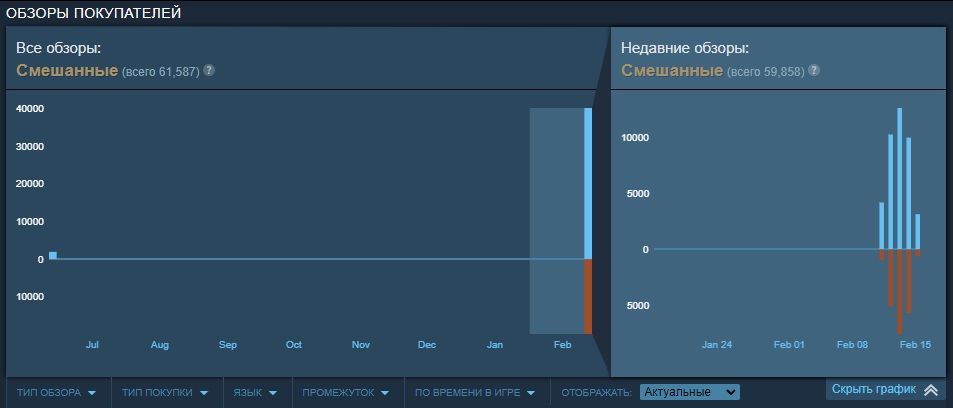
Task: Select red negative February bar in overall chart
Action: [x=588, y=296]
